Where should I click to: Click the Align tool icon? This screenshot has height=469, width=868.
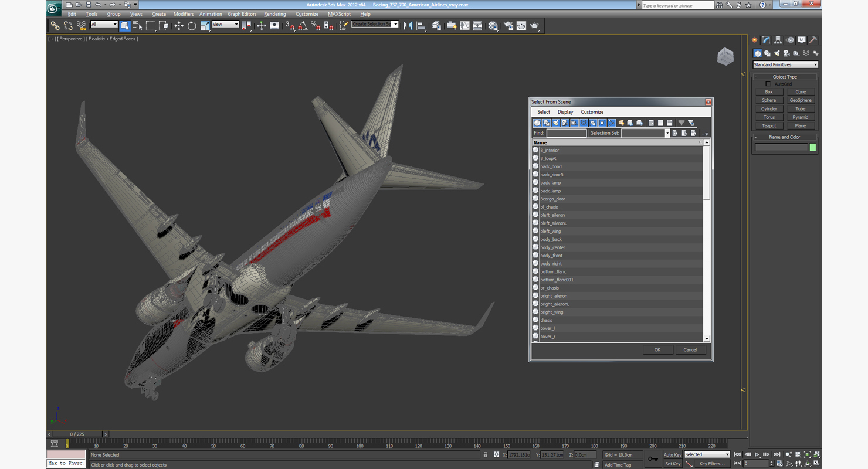pyautogui.click(x=421, y=25)
